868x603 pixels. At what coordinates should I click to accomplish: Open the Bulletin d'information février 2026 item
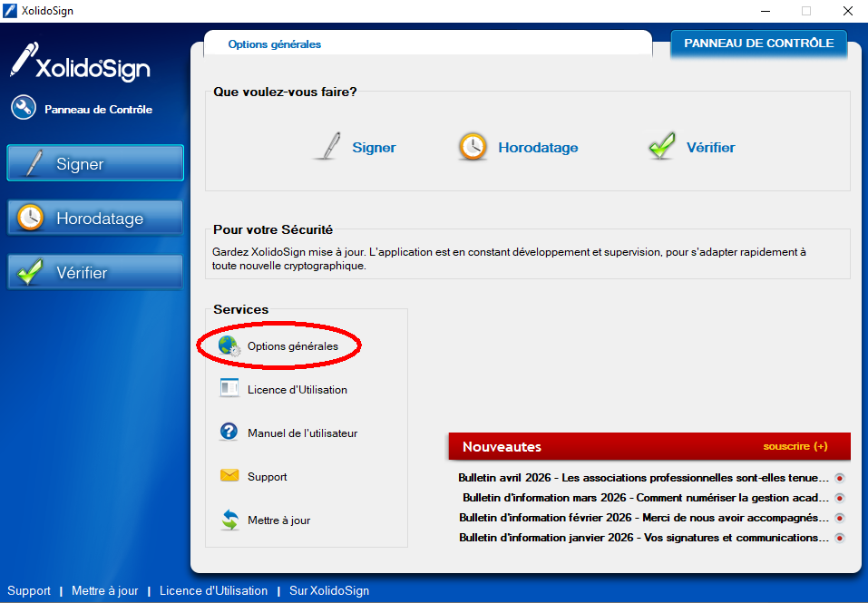[644, 518]
